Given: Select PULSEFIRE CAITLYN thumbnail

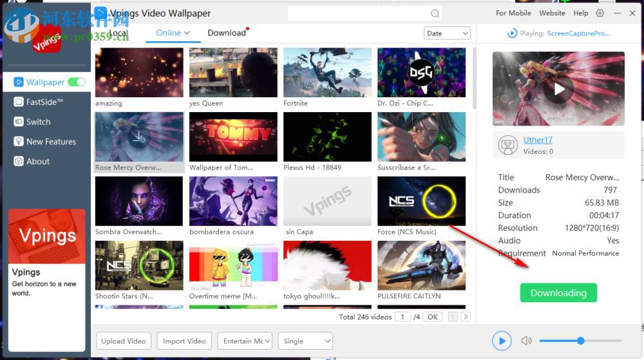Looking at the screenshot, I should point(421,265).
